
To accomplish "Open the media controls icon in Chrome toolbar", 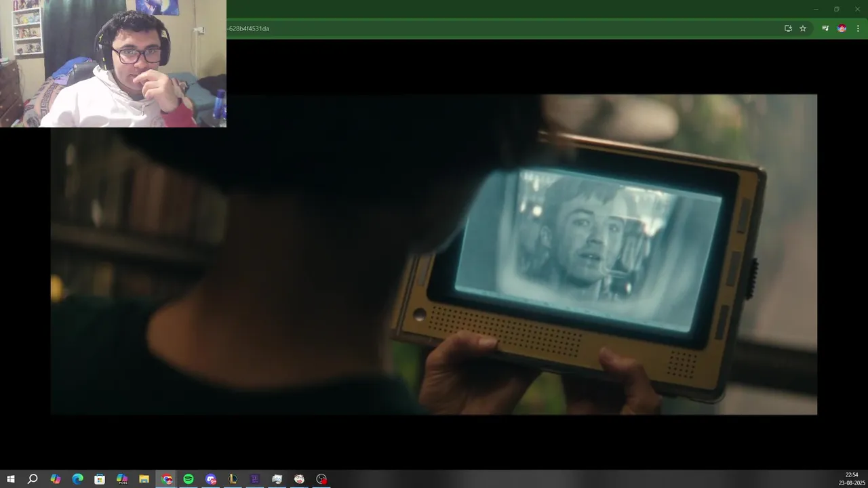I will coord(825,28).
